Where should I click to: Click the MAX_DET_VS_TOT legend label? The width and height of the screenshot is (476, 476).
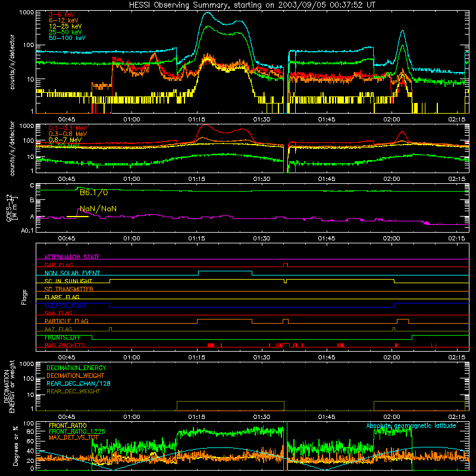click(x=73, y=437)
